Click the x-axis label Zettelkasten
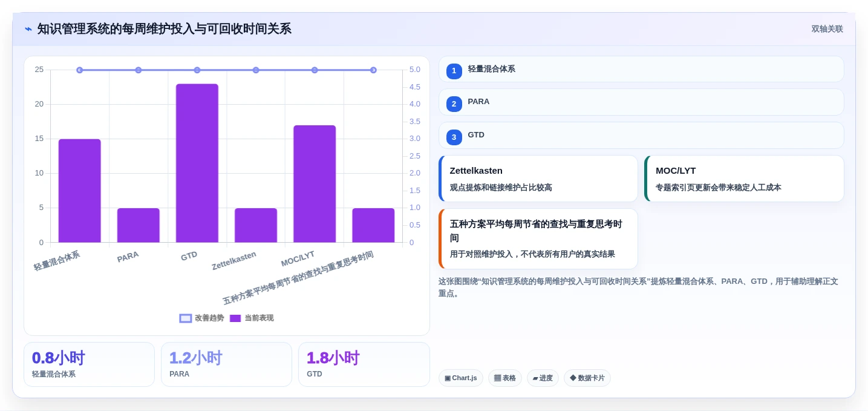The height and width of the screenshot is (411, 868). point(234,261)
